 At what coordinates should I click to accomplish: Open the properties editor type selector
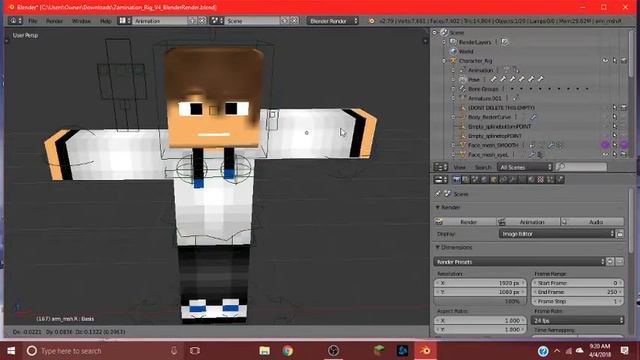click(440, 180)
